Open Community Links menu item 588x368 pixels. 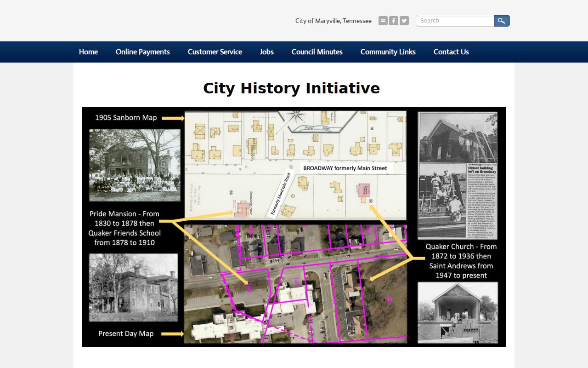388,52
